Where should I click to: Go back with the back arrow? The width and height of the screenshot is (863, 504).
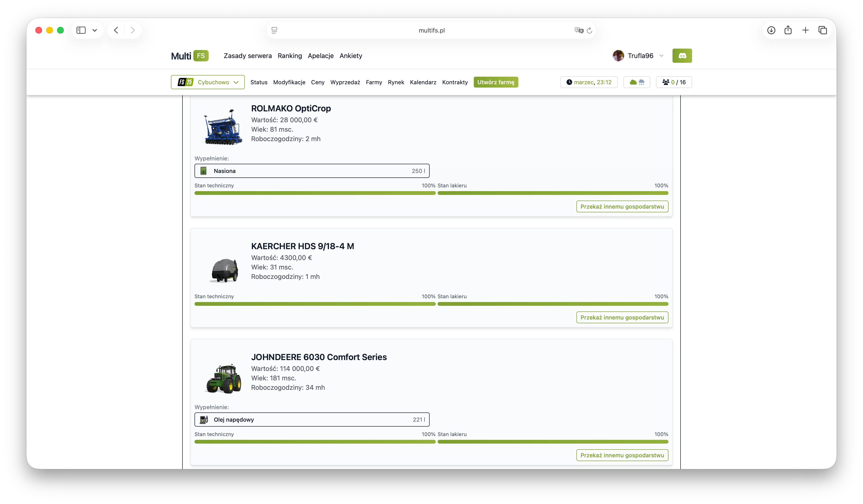click(116, 30)
